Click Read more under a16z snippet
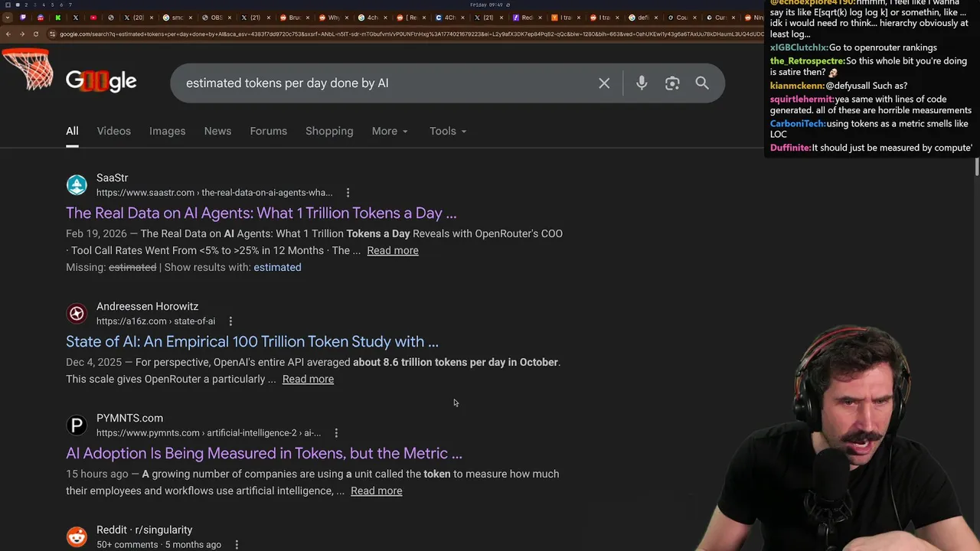Image resolution: width=980 pixels, height=551 pixels. click(x=308, y=379)
